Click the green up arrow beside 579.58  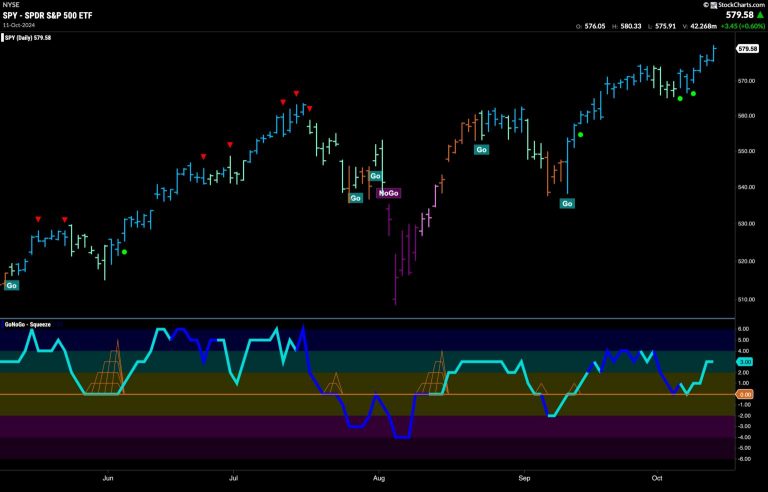760,15
